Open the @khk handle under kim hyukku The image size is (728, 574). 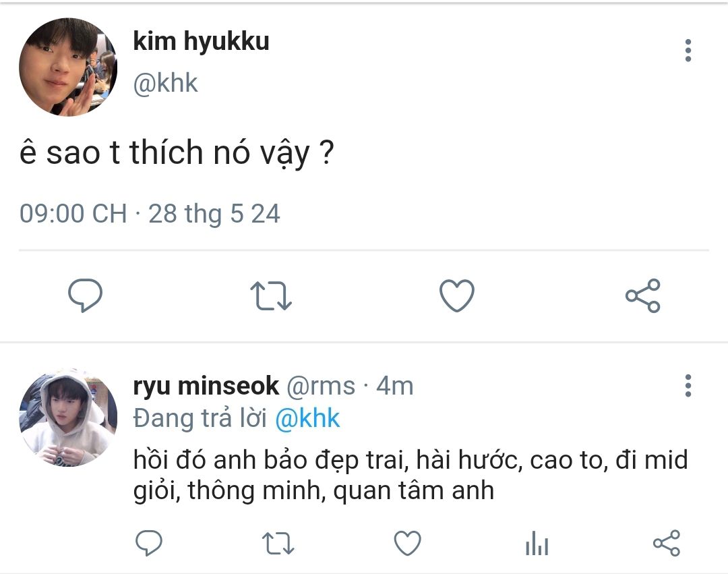tap(165, 83)
